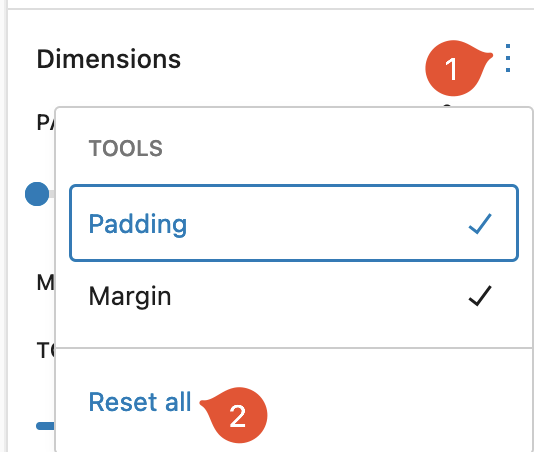534x452 pixels.
Task: Click the red annotation badge numbered 1
Action: tap(455, 68)
